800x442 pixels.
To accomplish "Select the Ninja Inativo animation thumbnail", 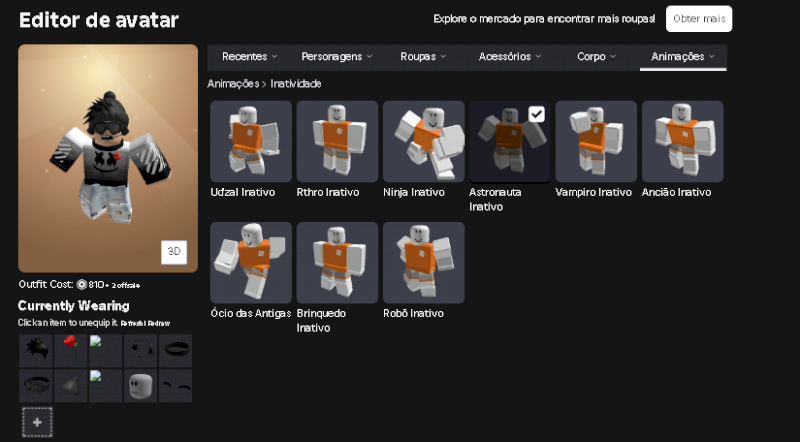I will (x=423, y=141).
